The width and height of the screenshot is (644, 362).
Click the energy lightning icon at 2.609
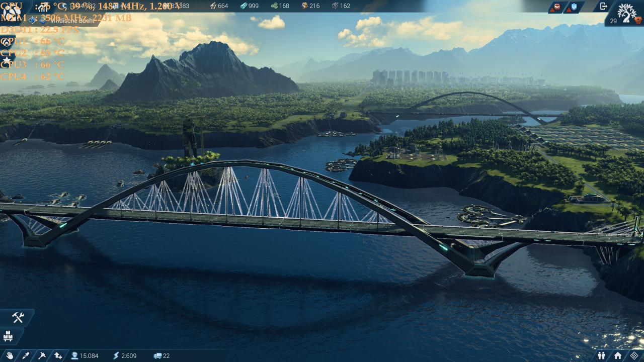pos(116,355)
